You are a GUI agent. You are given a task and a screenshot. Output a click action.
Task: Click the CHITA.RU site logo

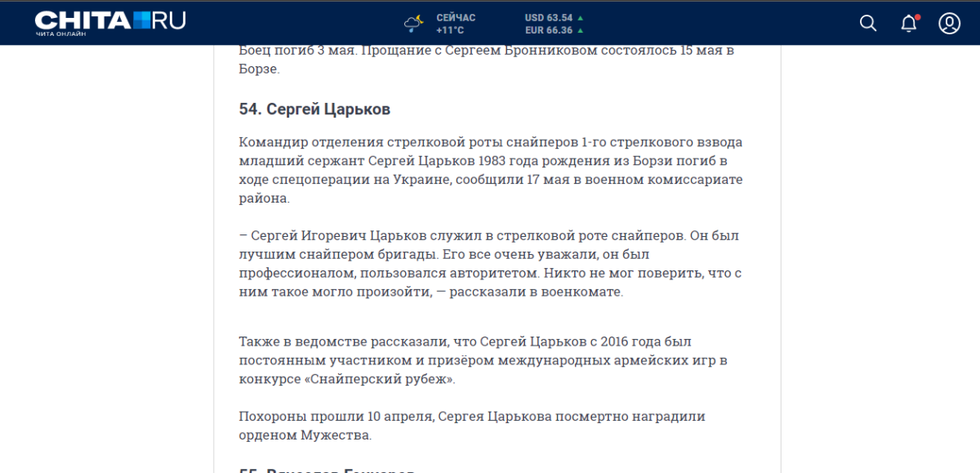click(110, 20)
